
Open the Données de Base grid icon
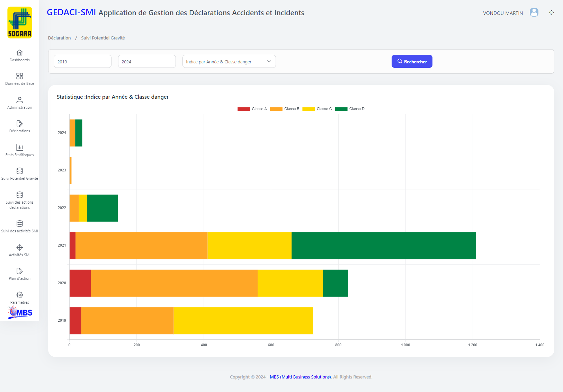click(x=20, y=76)
